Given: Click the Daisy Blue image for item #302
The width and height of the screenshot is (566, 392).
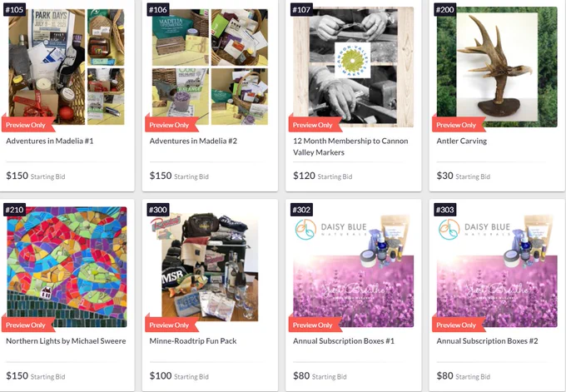Looking at the screenshot, I should [x=354, y=267].
